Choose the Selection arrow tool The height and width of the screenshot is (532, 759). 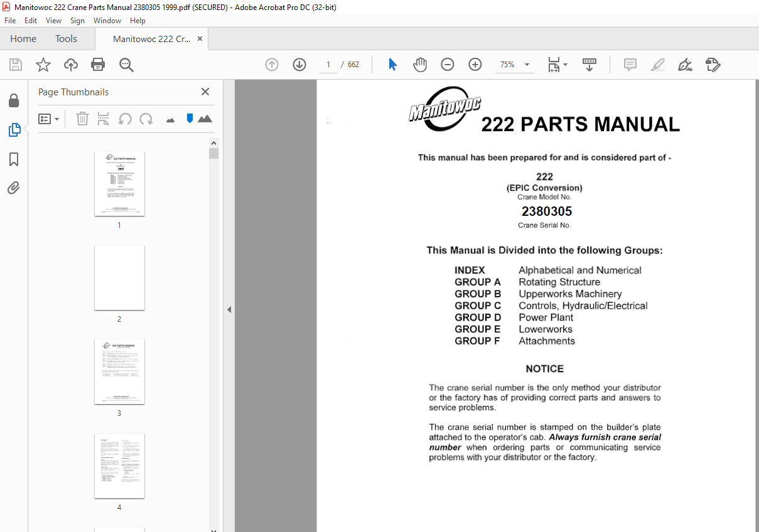[393, 65]
